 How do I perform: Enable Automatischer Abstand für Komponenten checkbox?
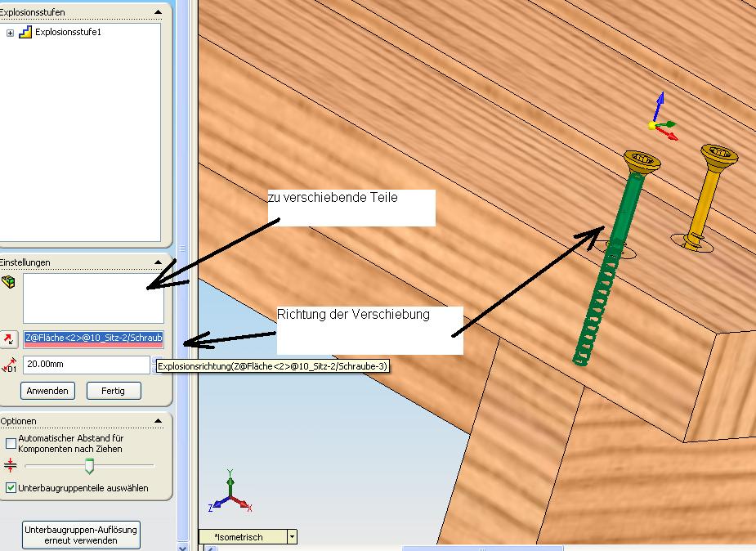(11, 444)
